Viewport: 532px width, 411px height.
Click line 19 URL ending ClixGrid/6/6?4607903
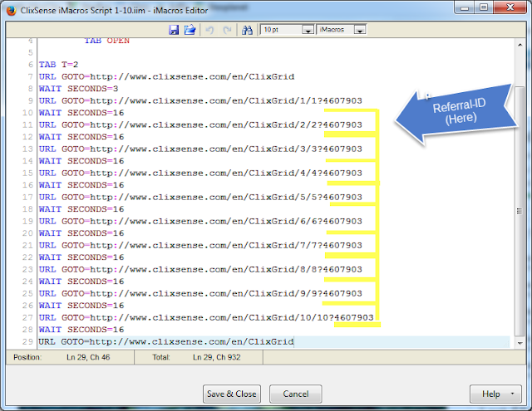point(200,221)
